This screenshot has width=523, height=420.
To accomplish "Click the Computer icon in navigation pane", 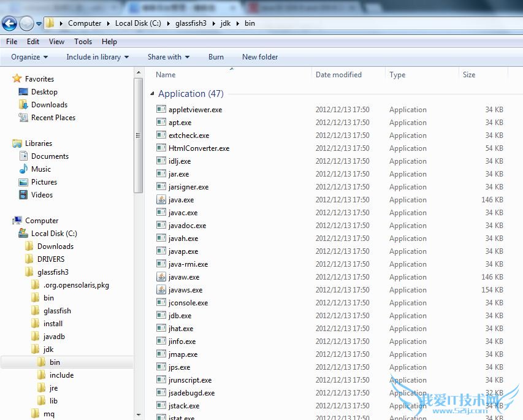I will (17, 221).
